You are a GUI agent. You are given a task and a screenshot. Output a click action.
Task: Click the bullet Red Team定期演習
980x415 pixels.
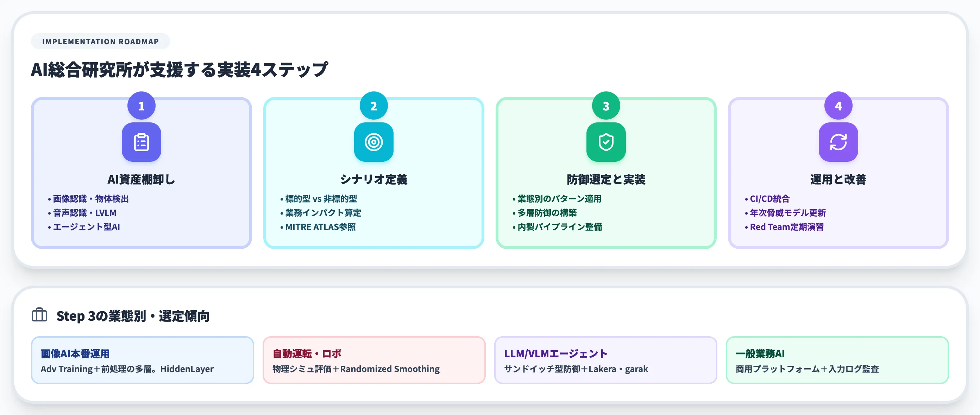pyautogui.click(x=784, y=227)
